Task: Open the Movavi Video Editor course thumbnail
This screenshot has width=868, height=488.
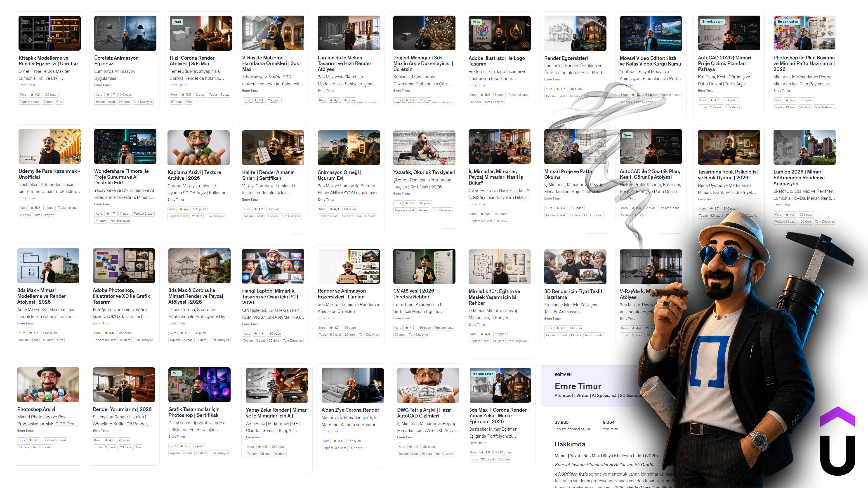Action: pyautogui.click(x=651, y=33)
